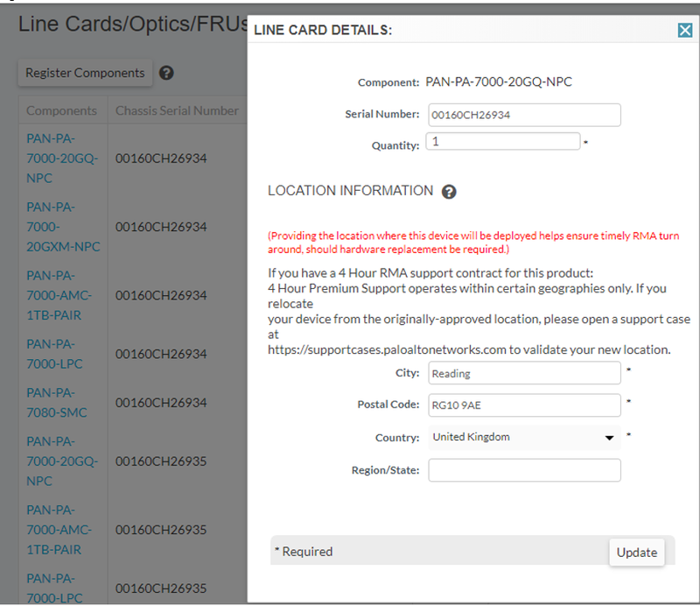Click the Register Components button
This screenshot has height=606, width=700.
[85, 74]
